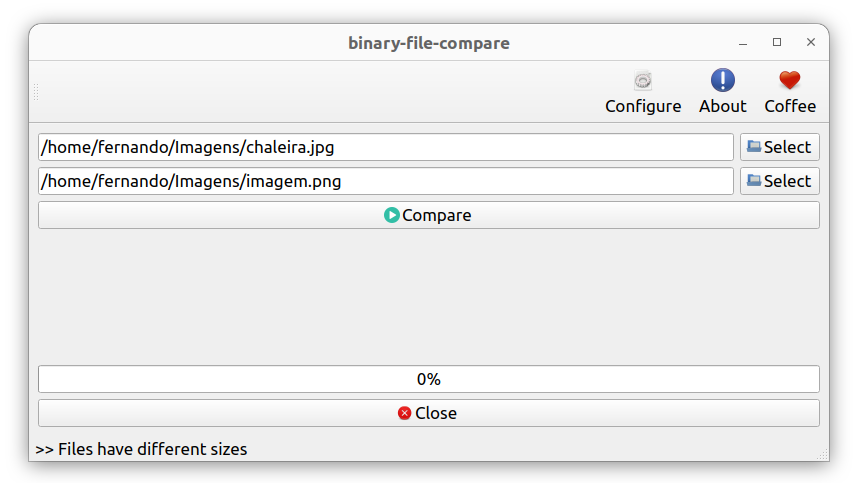Screen dimensions: 858x483
Task: Select a file for the first path
Action: pos(780,147)
